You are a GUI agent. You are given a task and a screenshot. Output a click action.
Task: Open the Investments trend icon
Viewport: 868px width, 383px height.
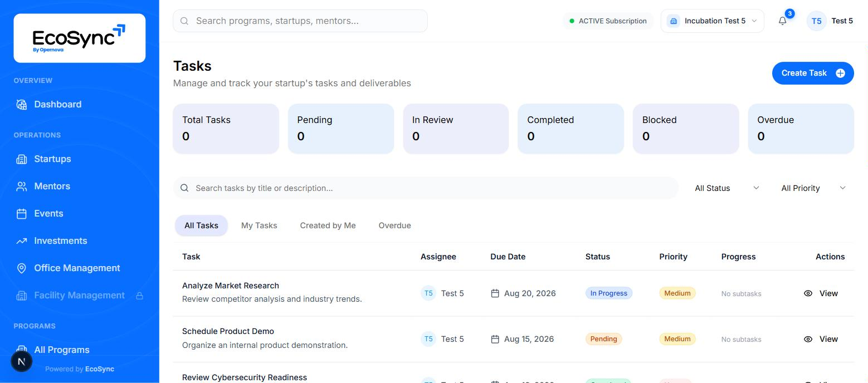[x=22, y=241]
